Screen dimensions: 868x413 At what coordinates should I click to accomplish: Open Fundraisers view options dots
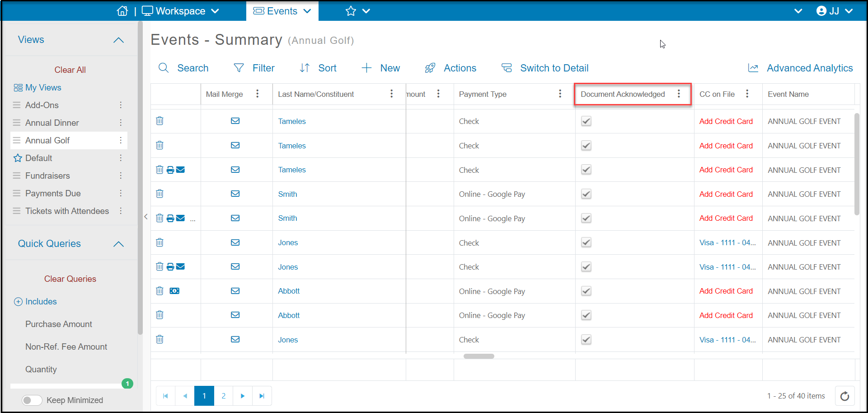pyautogui.click(x=121, y=176)
